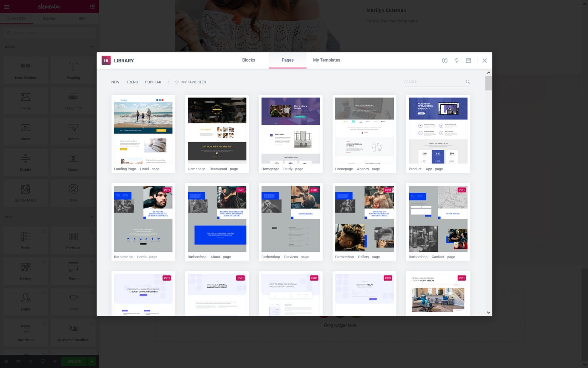
Task: Sort templates by NEW
Action: click(115, 82)
